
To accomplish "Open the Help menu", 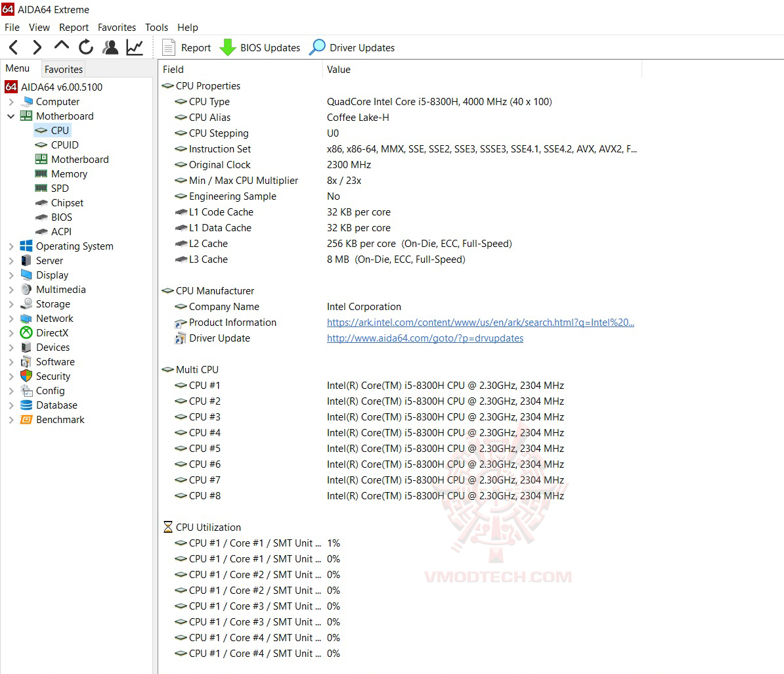I will coord(188,28).
